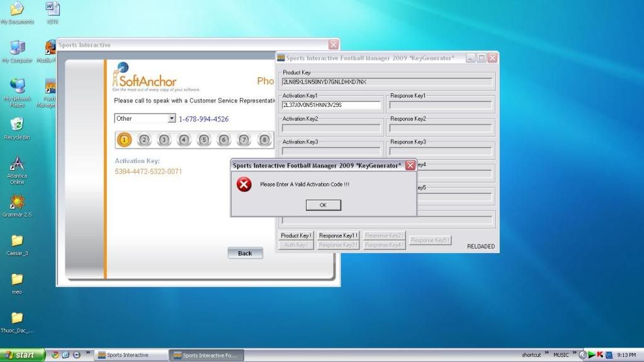
Task: Click the Start button
Action: pos(22,355)
